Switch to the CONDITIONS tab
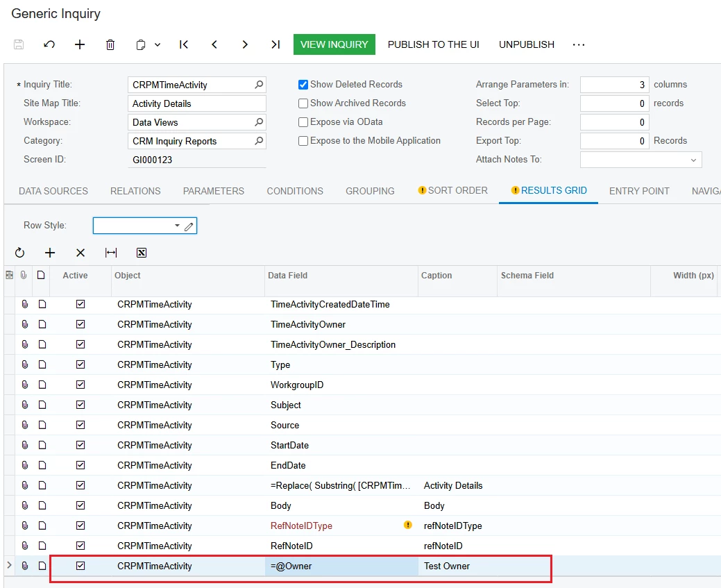Screen dimensions: 721x588 [294, 191]
